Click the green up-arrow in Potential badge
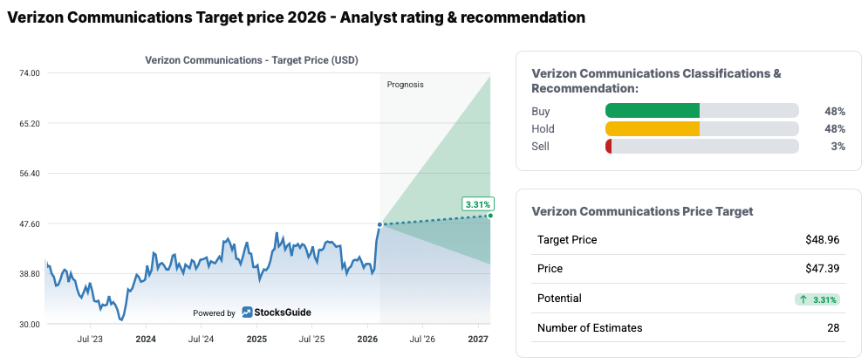The width and height of the screenshot is (868, 364). (803, 299)
